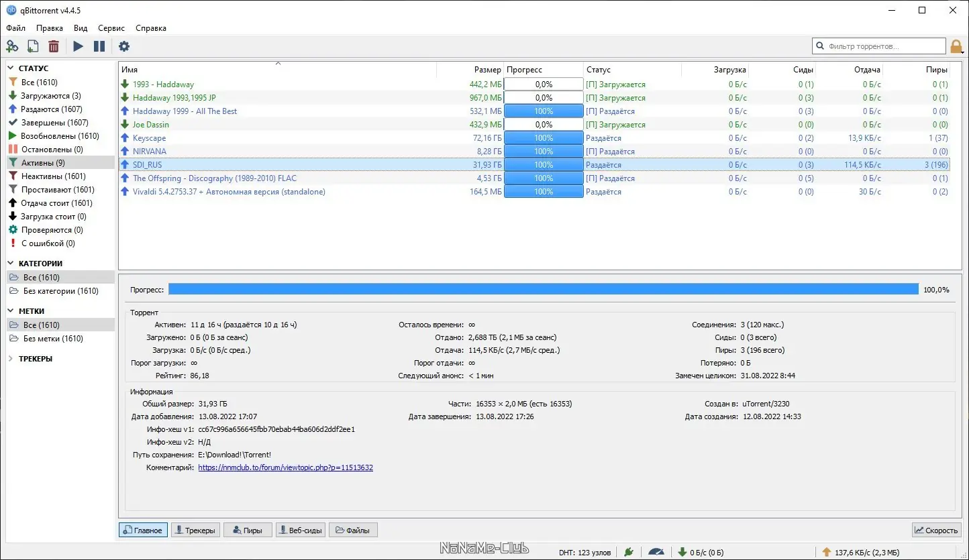Sort torrents by the Сиды column header
Image resolution: width=969 pixels, height=560 pixels.
coord(782,70)
